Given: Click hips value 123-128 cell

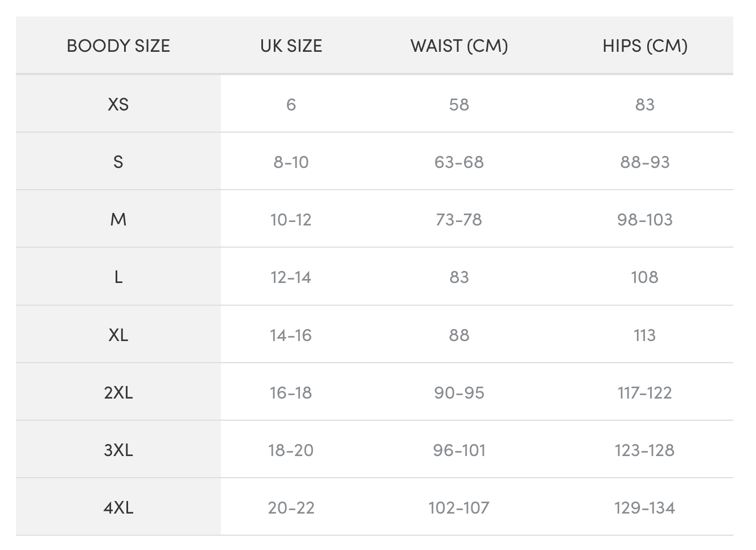Looking at the screenshot, I should click(x=645, y=450).
